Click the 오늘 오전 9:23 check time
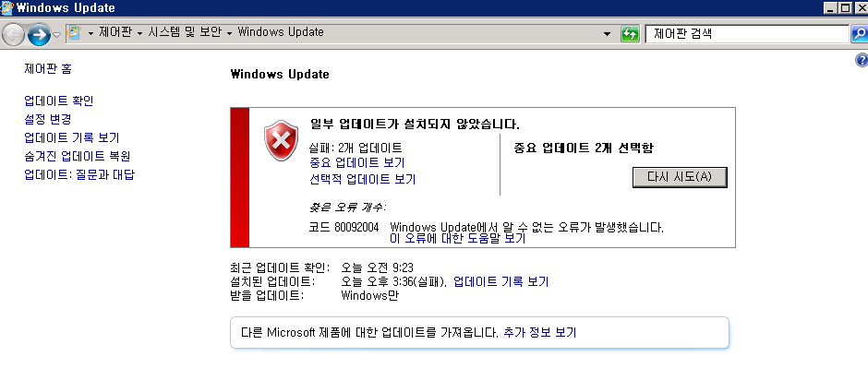 pyautogui.click(x=377, y=267)
